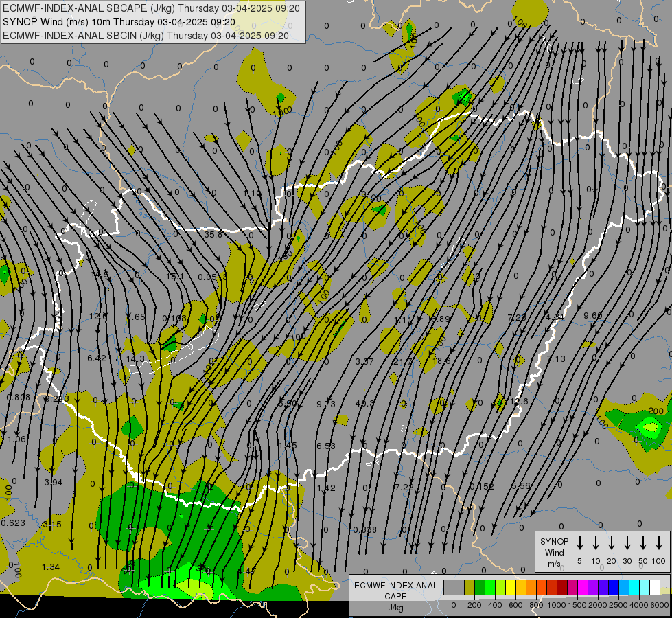Click the 100 m/s wind arrow in legend

[659, 543]
